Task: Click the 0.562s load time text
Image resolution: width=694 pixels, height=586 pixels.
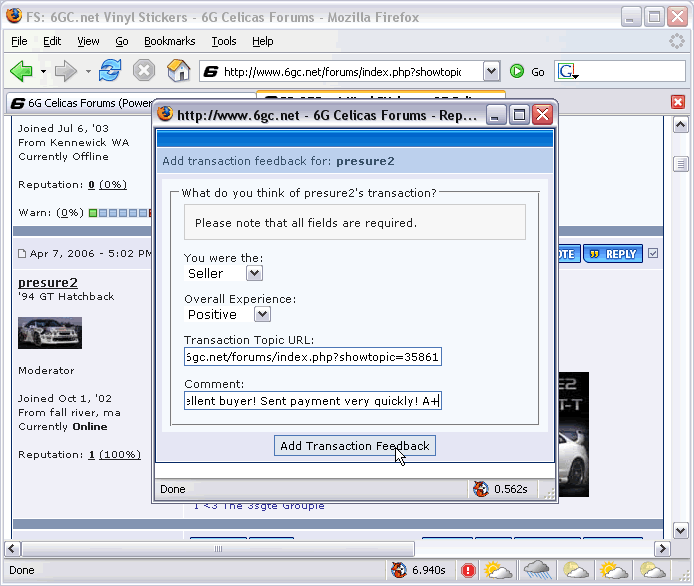Action: tap(511, 489)
